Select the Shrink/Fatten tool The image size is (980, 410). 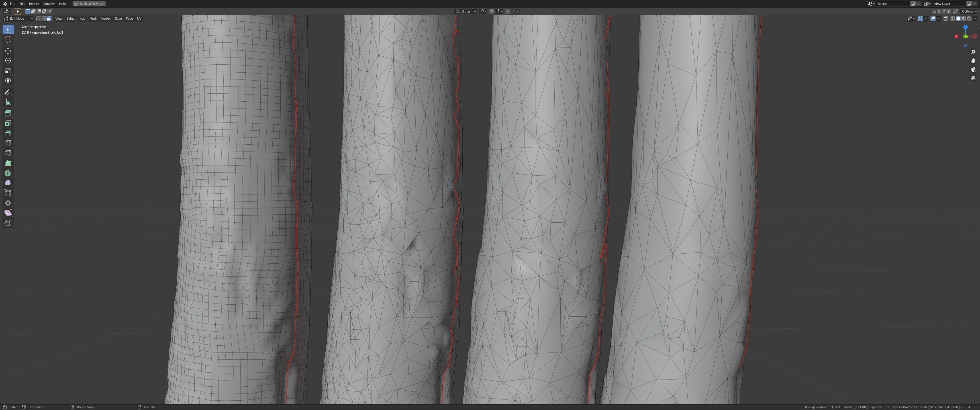(8, 203)
